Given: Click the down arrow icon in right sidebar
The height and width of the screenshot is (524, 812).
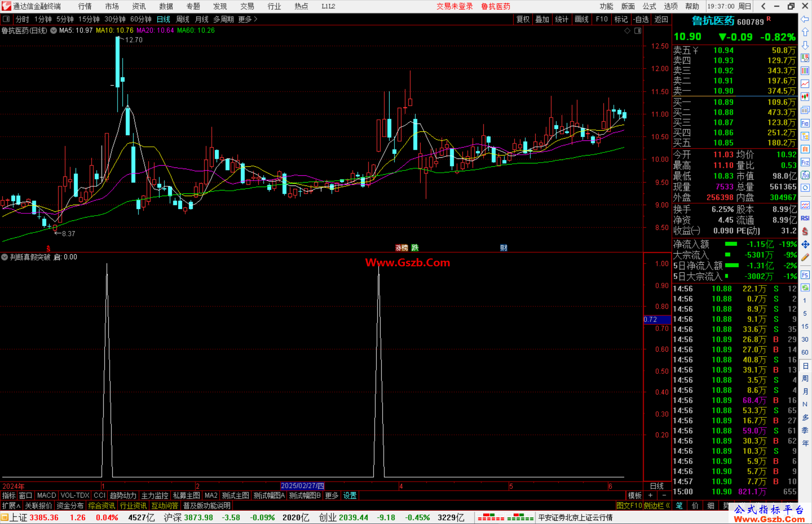Looking at the screenshot, I should [805, 45].
